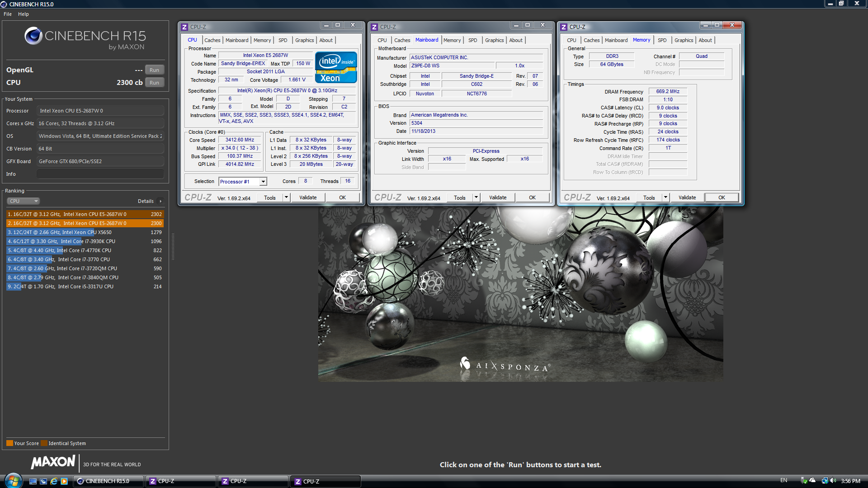The height and width of the screenshot is (488, 868).
Task: Select CPU tab in Memory CPU-Z window
Action: (571, 40)
